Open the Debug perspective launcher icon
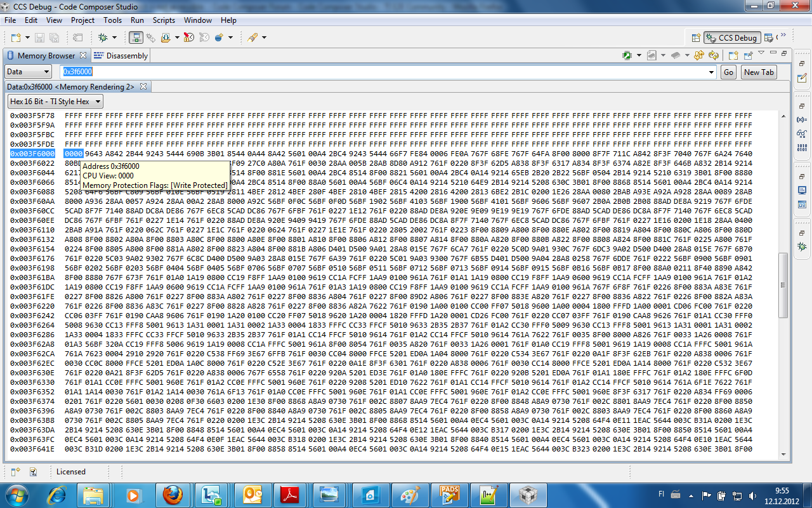Screen dimensions: 812x508 click(x=696, y=37)
